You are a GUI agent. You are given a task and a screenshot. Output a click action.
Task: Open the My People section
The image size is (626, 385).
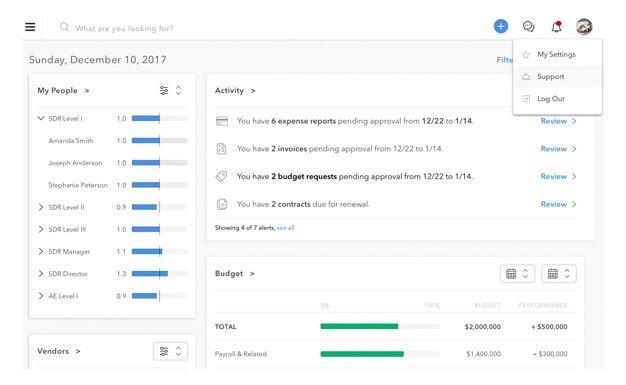[63, 91]
